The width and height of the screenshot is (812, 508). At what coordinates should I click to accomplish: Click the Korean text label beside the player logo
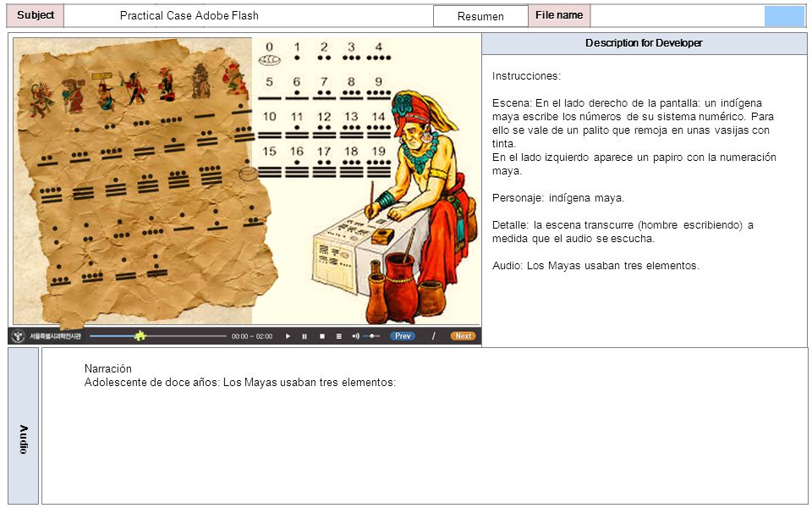click(55, 336)
